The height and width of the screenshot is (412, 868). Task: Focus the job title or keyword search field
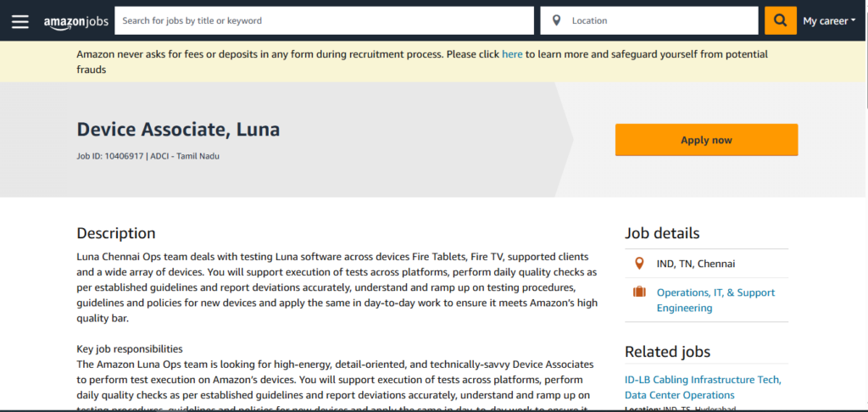[x=325, y=20]
